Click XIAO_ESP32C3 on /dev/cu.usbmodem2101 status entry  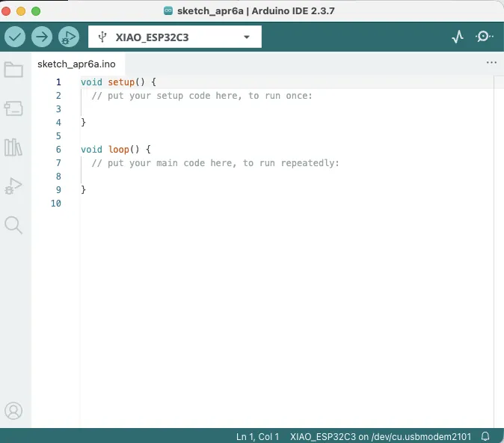click(x=381, y=436)
